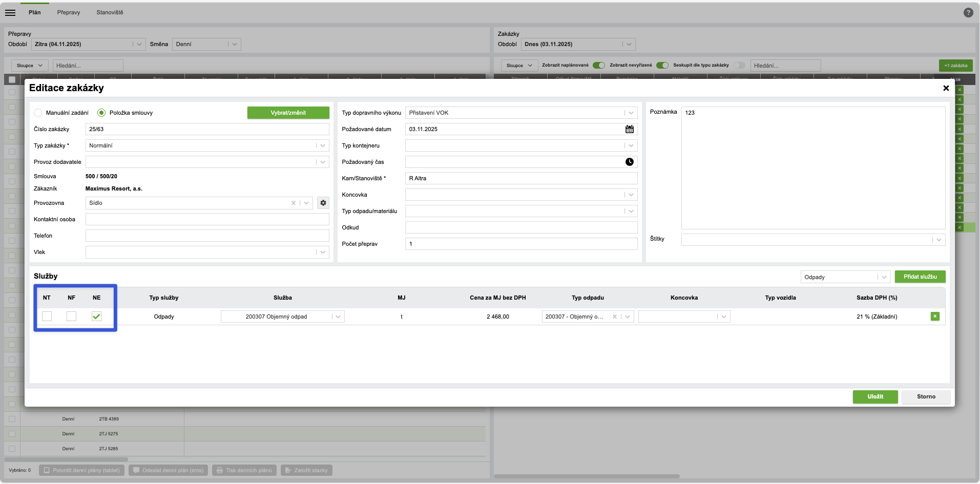
Task: Click the Kontaktní osoba field
Action: tap(207, 219)
